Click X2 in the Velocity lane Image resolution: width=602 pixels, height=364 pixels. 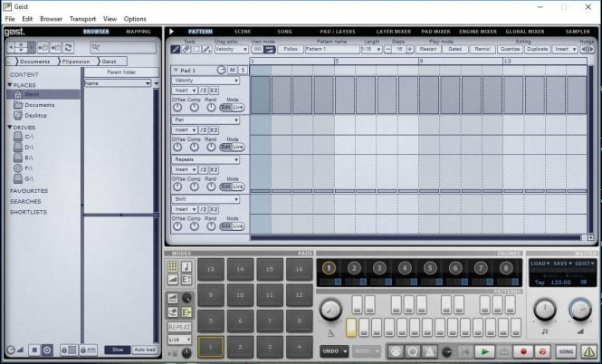pyautogui.click(x=214, y=91)
